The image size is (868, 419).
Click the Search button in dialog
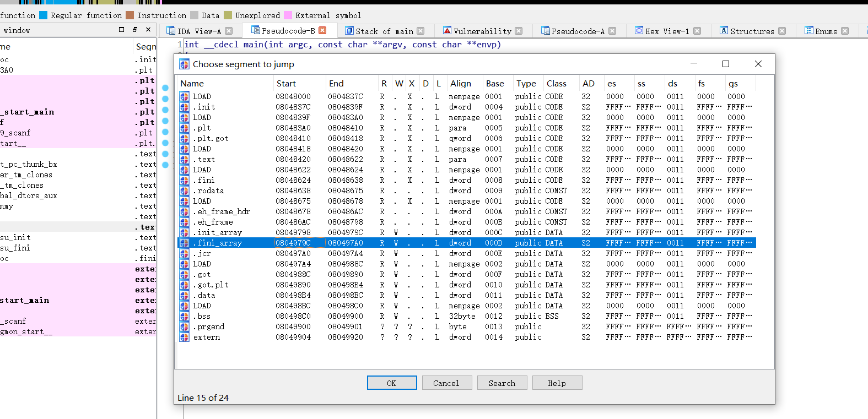(502, 383)
